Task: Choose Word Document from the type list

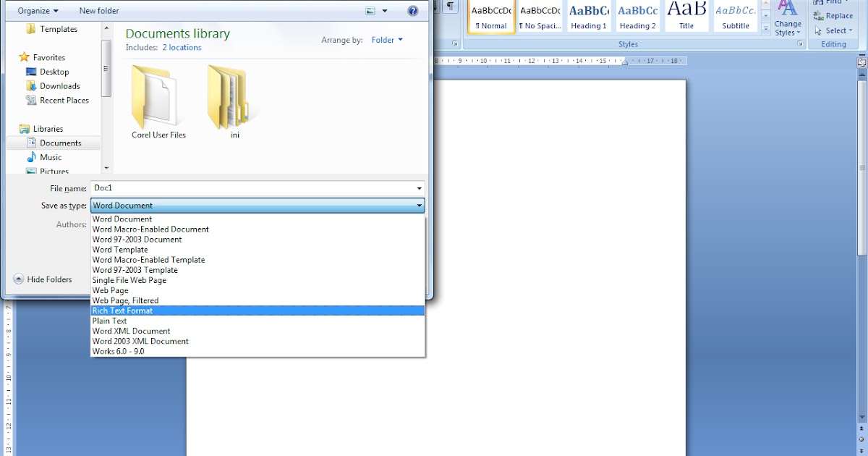Action: pyautogui.click(x=258, y=219)
